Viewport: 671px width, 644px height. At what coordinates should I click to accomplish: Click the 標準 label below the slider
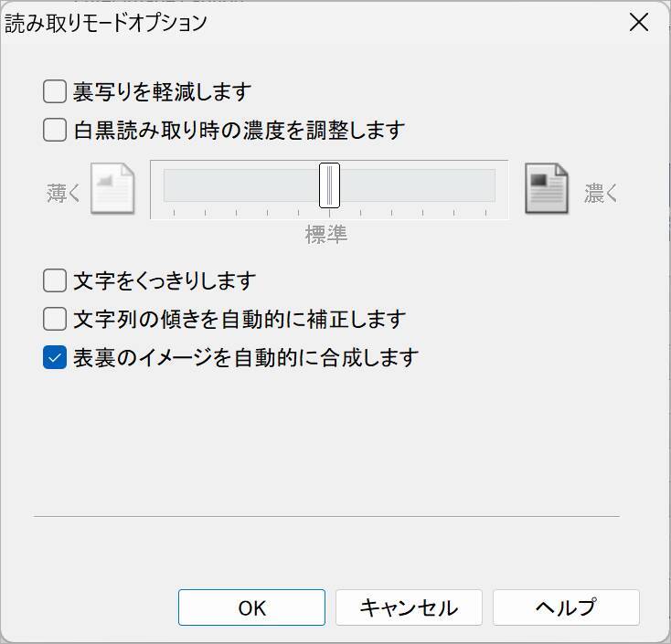pyautogui.click(x=326, y=235)
